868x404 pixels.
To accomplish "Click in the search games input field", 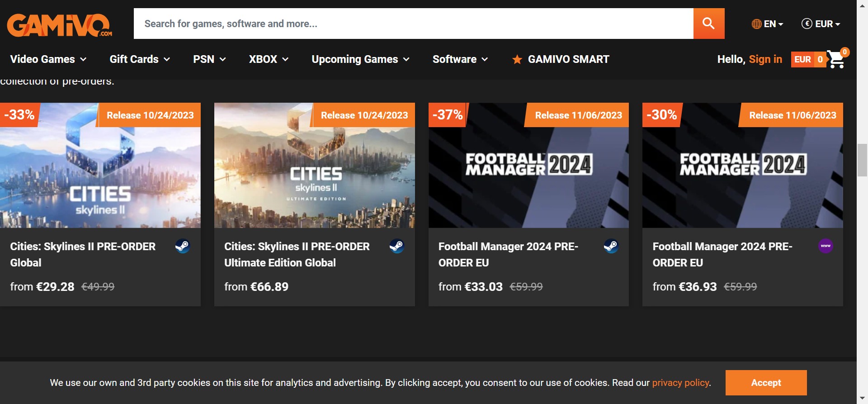I will click(413, 24).
